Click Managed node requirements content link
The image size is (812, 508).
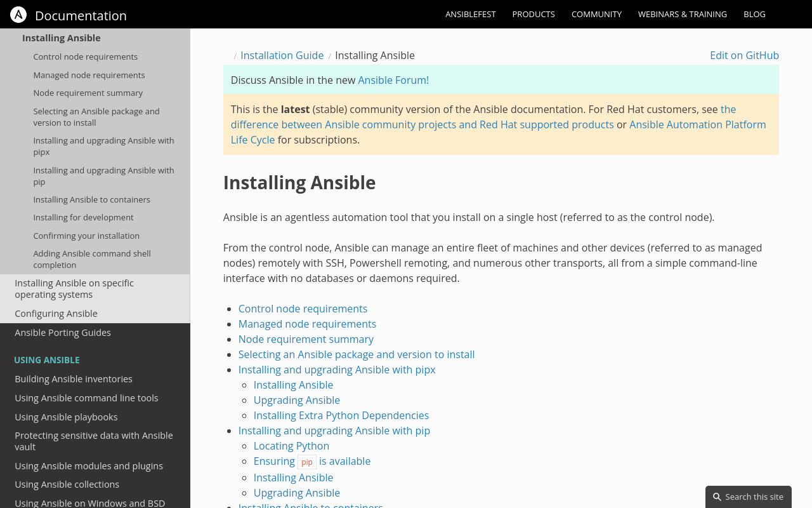[x=307, y=324]
